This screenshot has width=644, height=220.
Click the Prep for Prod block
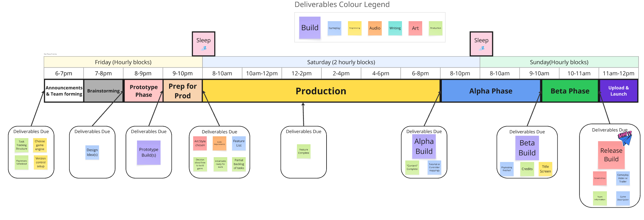point(183,91)
